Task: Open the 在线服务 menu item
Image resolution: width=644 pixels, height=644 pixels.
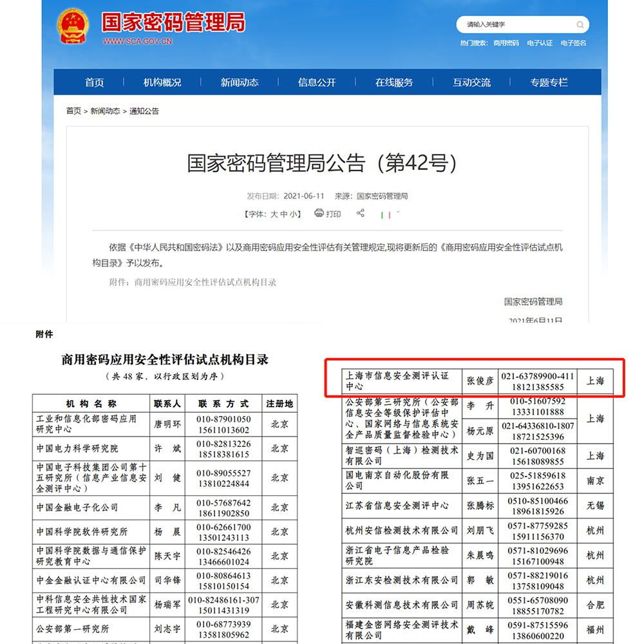Action: [394, 82]
